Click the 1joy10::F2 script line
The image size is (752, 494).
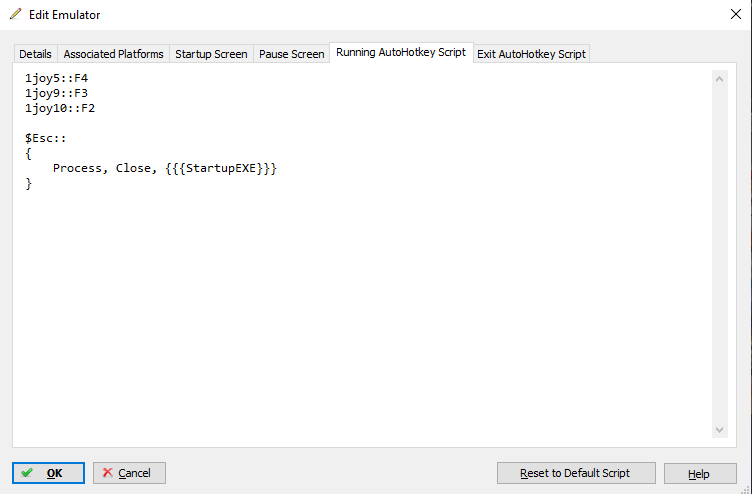[x=60, y=108]
